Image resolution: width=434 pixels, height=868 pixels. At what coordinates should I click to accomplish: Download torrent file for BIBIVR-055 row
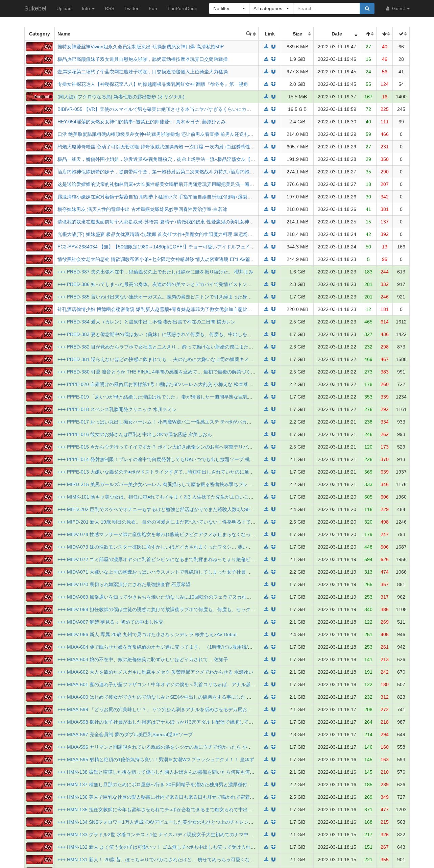(x=266, y=109)
